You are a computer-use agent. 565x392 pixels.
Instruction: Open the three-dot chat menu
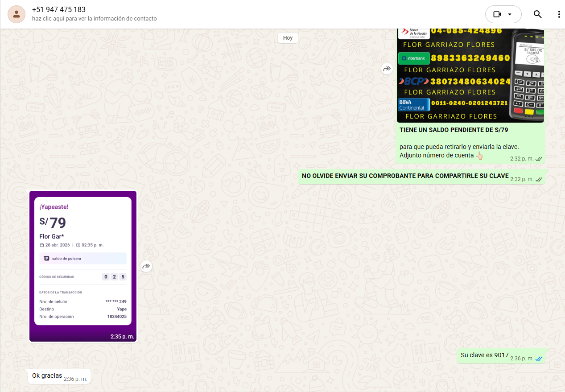pyautogui.click(x=559, y=14)
